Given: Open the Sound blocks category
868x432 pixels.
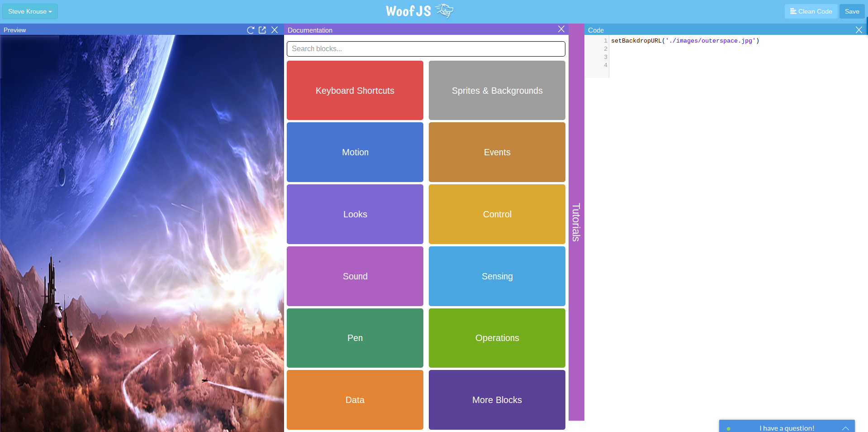Looking at the screenshot, I should click(355, 276).
